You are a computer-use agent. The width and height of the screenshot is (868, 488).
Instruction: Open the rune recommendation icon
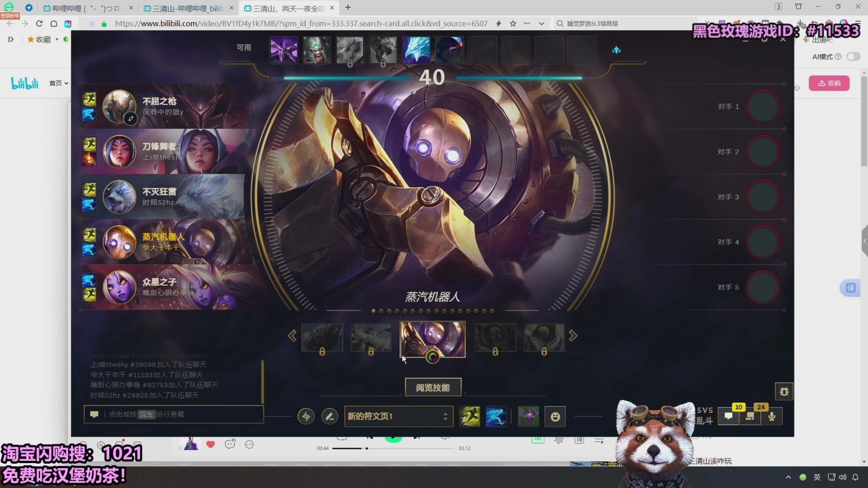[x=306, y=416]
